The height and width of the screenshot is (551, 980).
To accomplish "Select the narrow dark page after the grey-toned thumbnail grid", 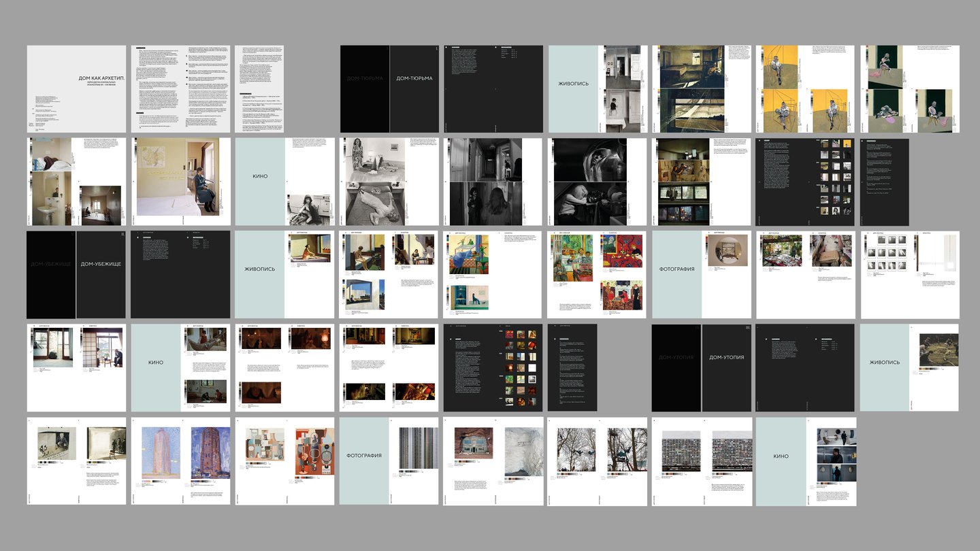I will tap(885, 182).
